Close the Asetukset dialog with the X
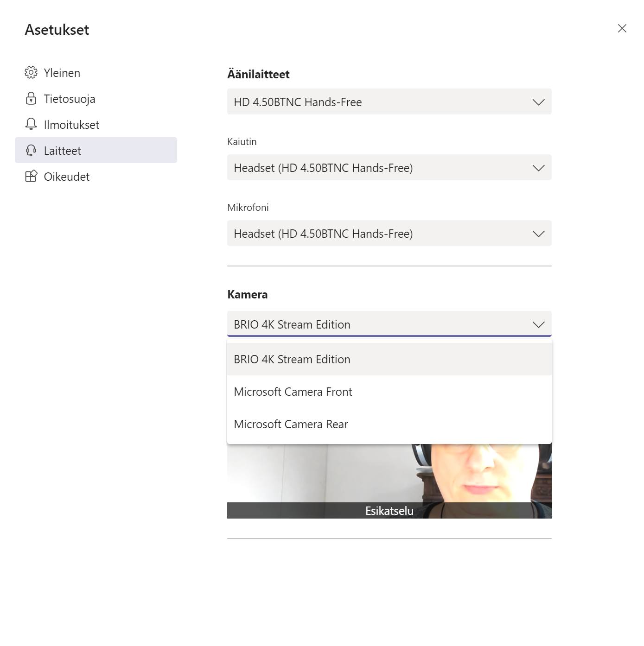Viewport: 644px width, 646px height. click(622, 29)
